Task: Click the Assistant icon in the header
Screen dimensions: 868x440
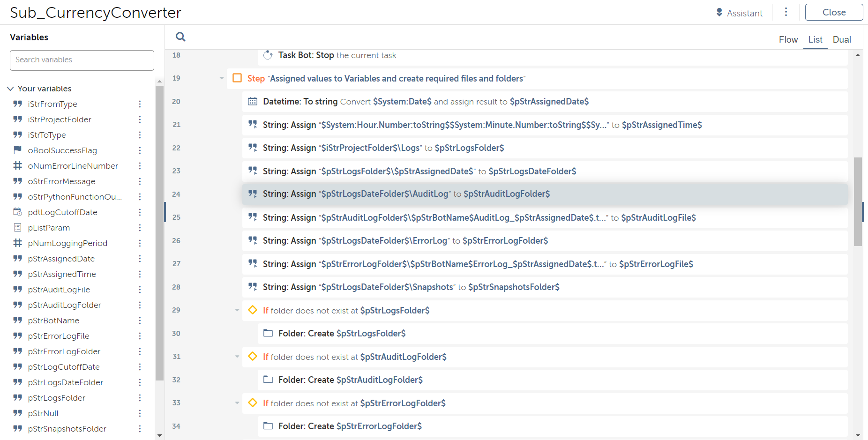Action: (719, 12)
